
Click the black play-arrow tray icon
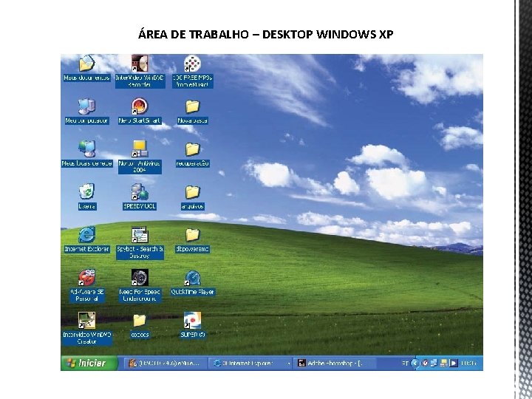coord(453,363)
